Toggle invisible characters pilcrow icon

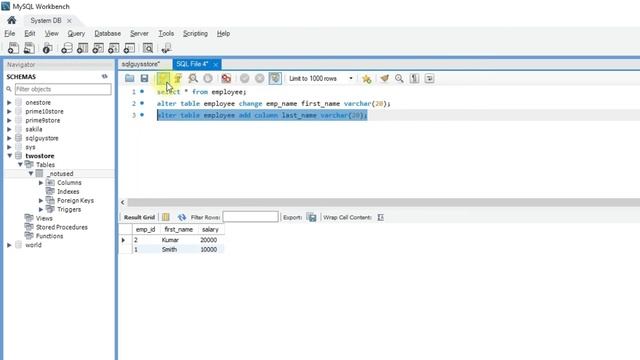click(414, 78)
